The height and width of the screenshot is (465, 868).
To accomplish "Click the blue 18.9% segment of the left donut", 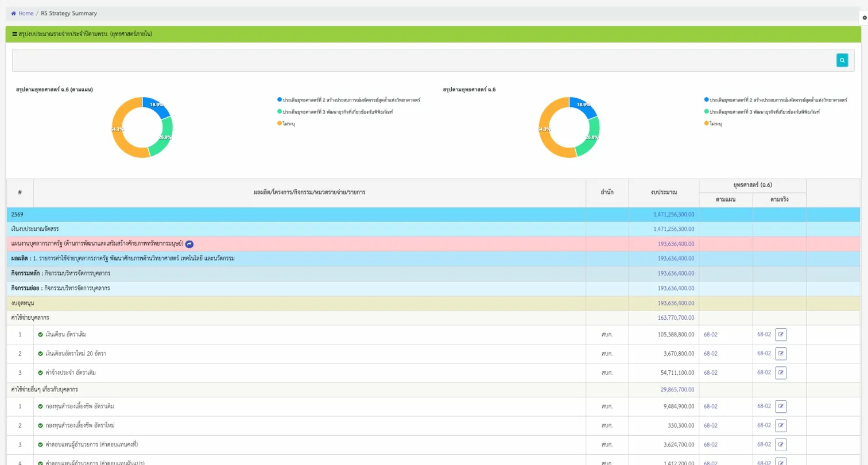I will tap(157, 105).
